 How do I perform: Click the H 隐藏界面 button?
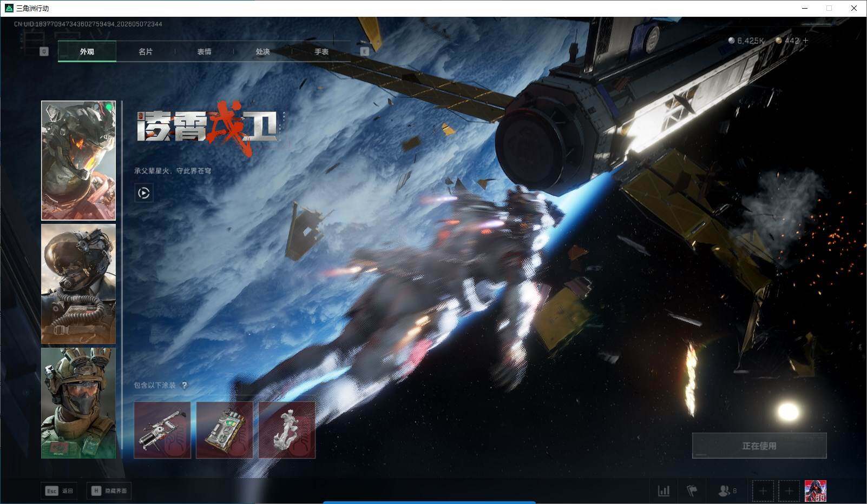tap(109, 491)
